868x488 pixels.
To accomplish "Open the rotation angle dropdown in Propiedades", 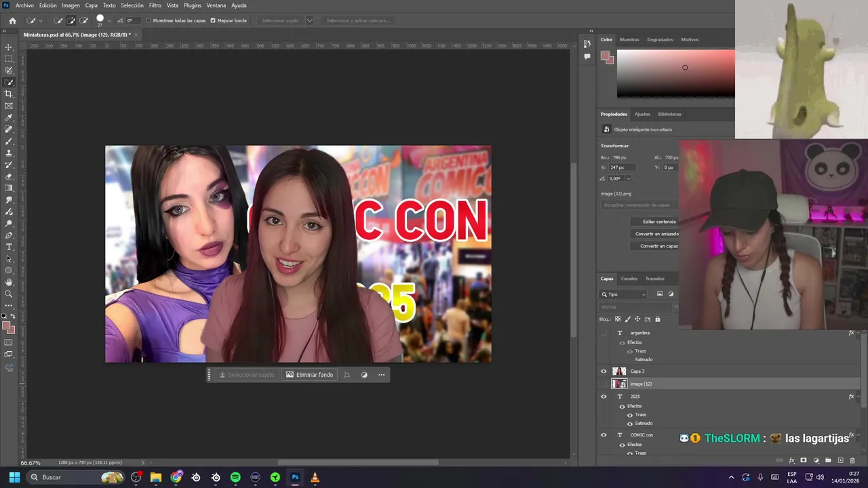I will (628, 179).
